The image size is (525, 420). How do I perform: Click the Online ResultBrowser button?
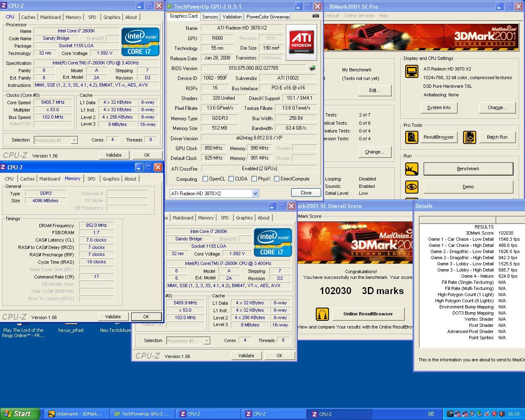368,314
